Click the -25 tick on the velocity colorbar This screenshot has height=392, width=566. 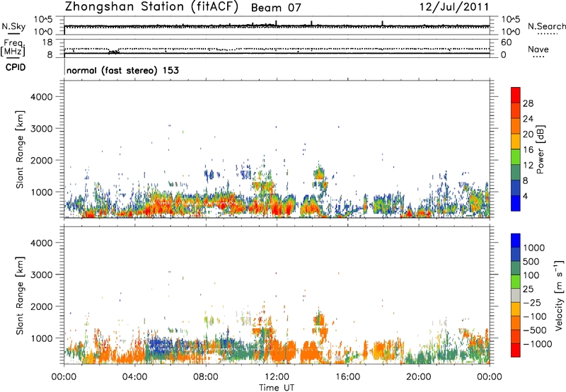pos(532,302)
